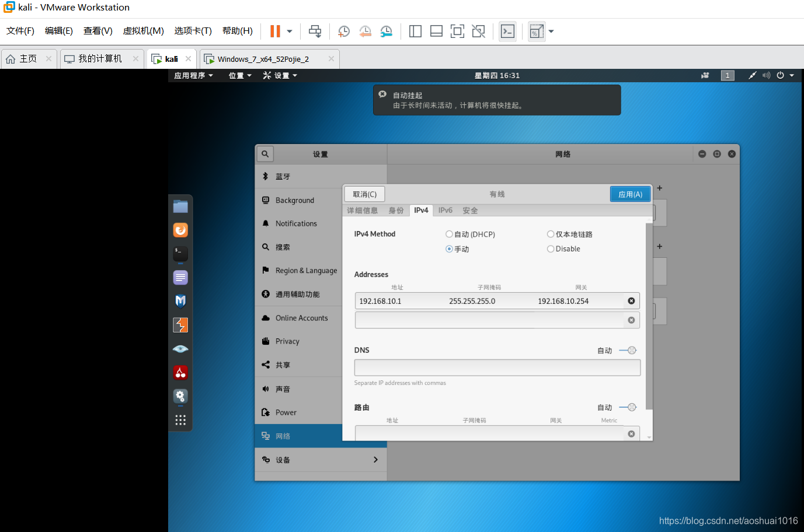Image resolution: width=804 pixels, height=532 pixels.
Task: Open the text notes dock icon
Action: click(x=180, y=278)
